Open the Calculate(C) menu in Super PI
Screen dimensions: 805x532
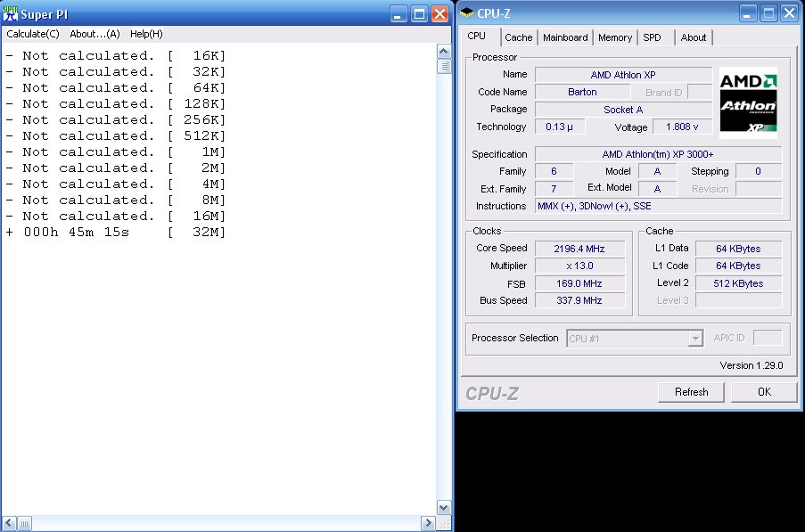[33, 34]
